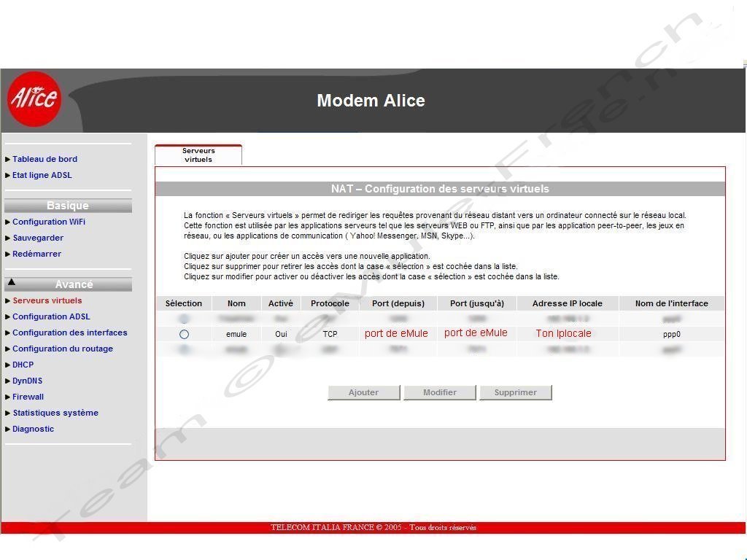Image resolution: width=747 pixels, height=560 pixels.
Task: Select the emule row radio button
Action: [184, 334]
